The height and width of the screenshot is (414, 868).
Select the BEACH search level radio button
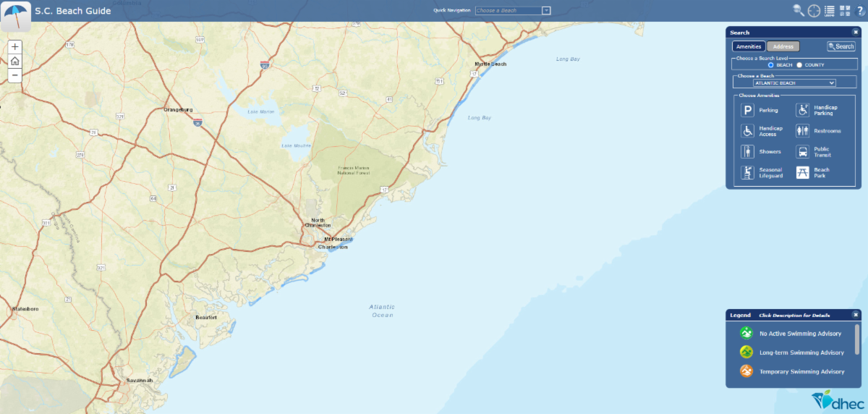click(771, 65)
